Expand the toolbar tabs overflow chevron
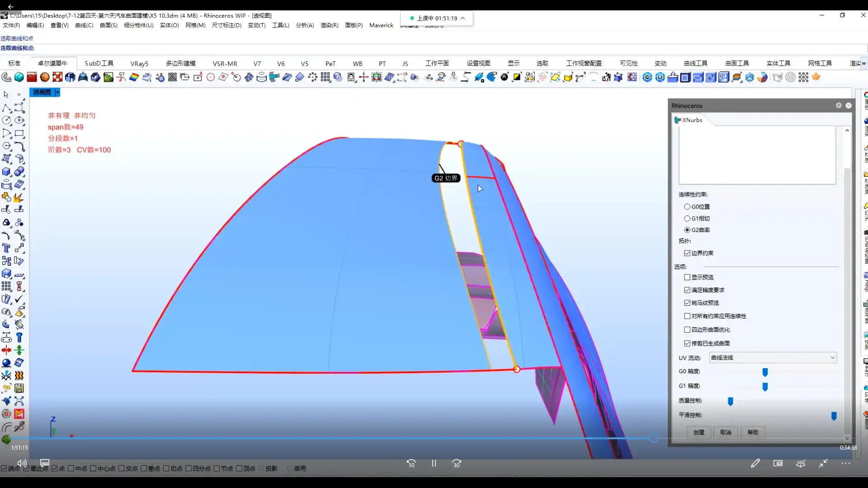 [863, 63]
